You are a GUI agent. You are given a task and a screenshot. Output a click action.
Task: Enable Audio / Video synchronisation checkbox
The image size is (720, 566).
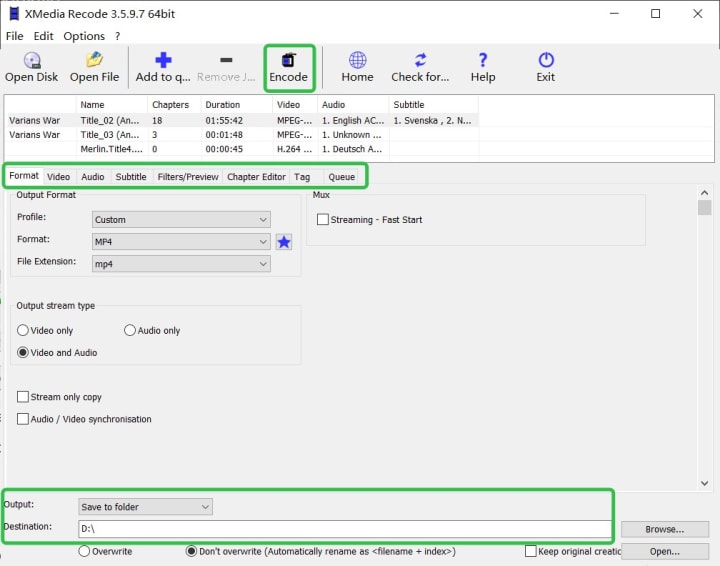tap(22, 419)
